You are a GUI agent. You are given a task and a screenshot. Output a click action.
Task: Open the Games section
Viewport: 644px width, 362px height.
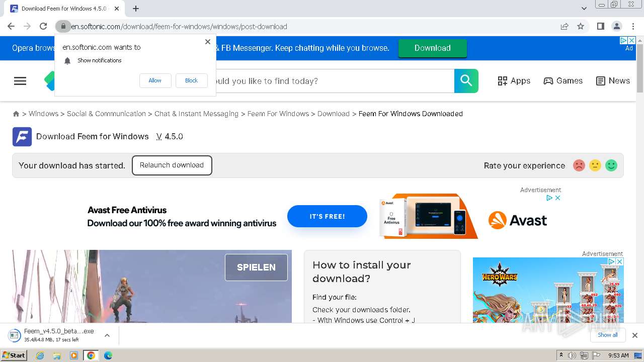(563, 81)
